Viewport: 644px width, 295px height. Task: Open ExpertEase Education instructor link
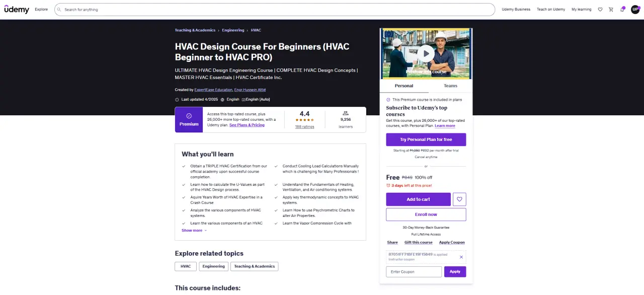click(214, 90)
